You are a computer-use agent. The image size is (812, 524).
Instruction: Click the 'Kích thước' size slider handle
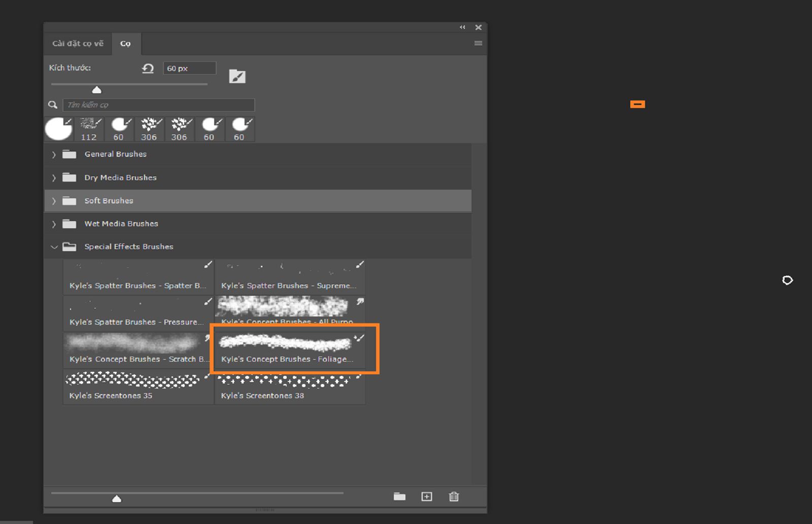click(96, 90)
